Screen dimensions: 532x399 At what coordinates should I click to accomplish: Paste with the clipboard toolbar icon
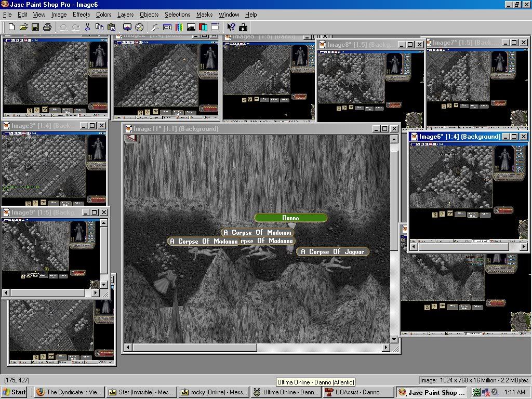111,27
